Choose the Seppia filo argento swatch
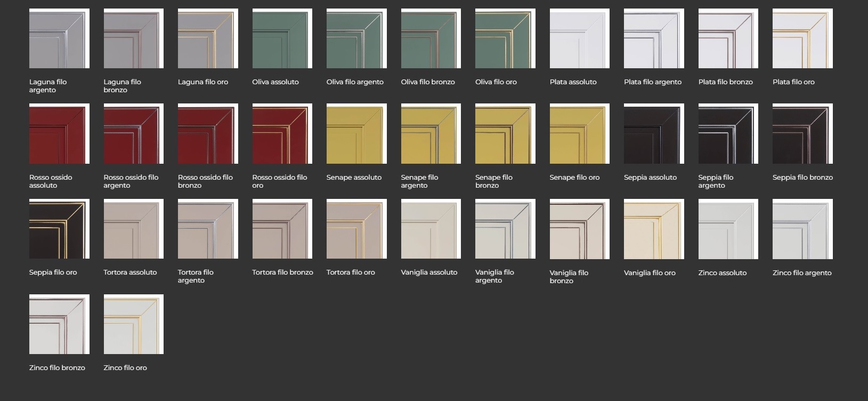Viewport: 868px width, 401px height. pos(728,134)
